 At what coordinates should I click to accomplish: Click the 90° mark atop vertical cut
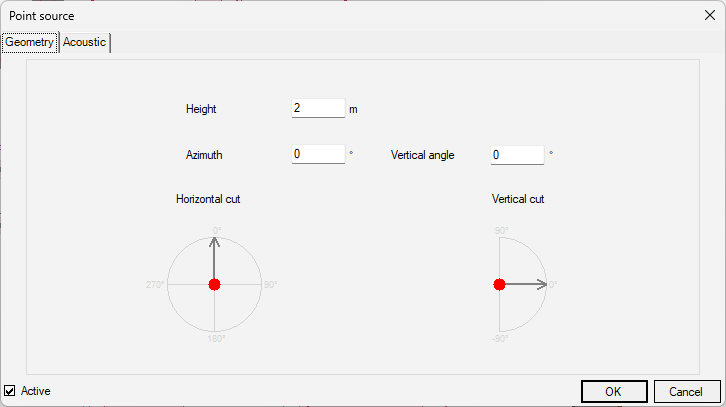pyautogui.click(x=501, y=231)
